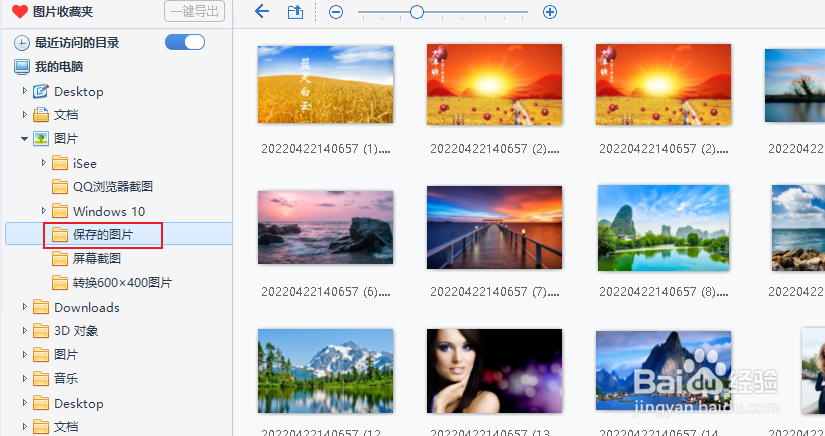
Task: Adjust the thumbnail size slider handle
Action: [417, 12]
